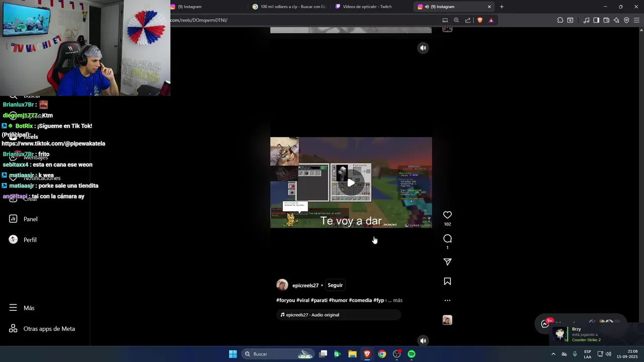Image resolution: width=644 pixels, height=362 pixels.
Task: Open the browser main hamburger menu
Action: [x=636, y=20]
